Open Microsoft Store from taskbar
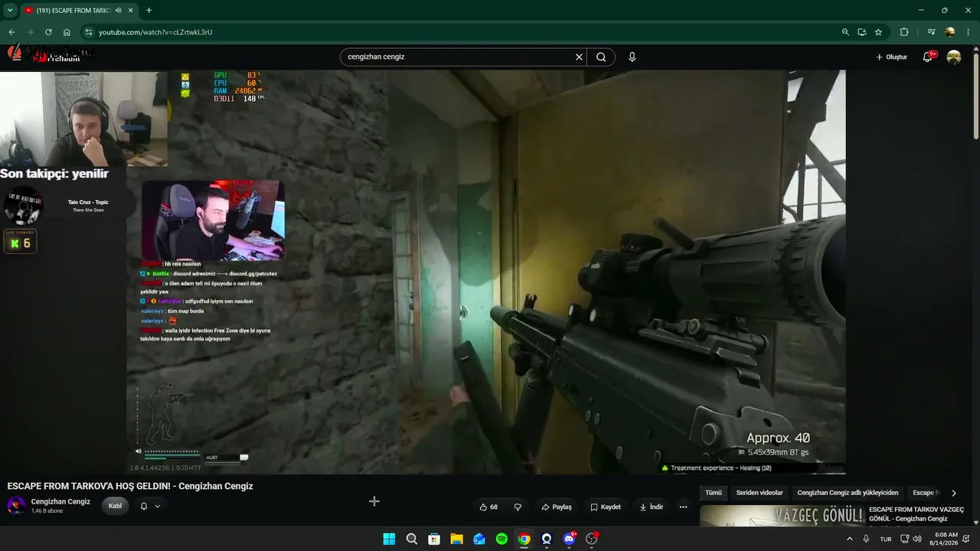Viewport: 980px width, 551px height. 434,539
